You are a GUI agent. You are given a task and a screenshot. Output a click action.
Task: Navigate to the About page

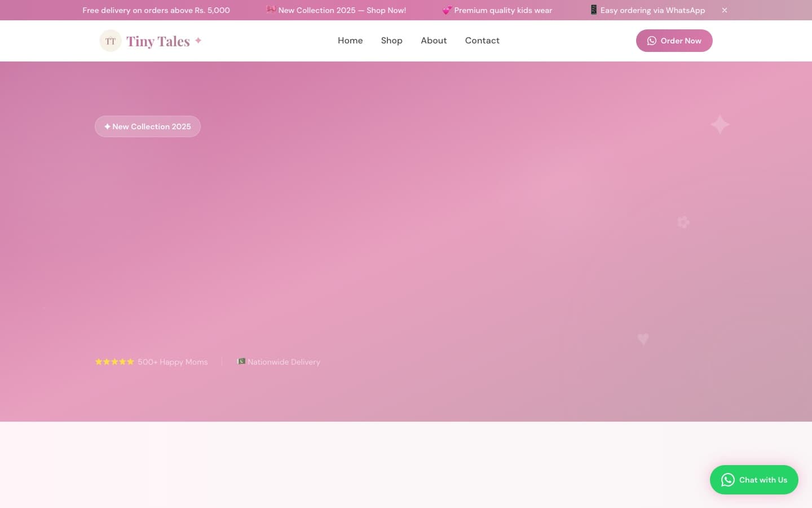coord(434,41)
